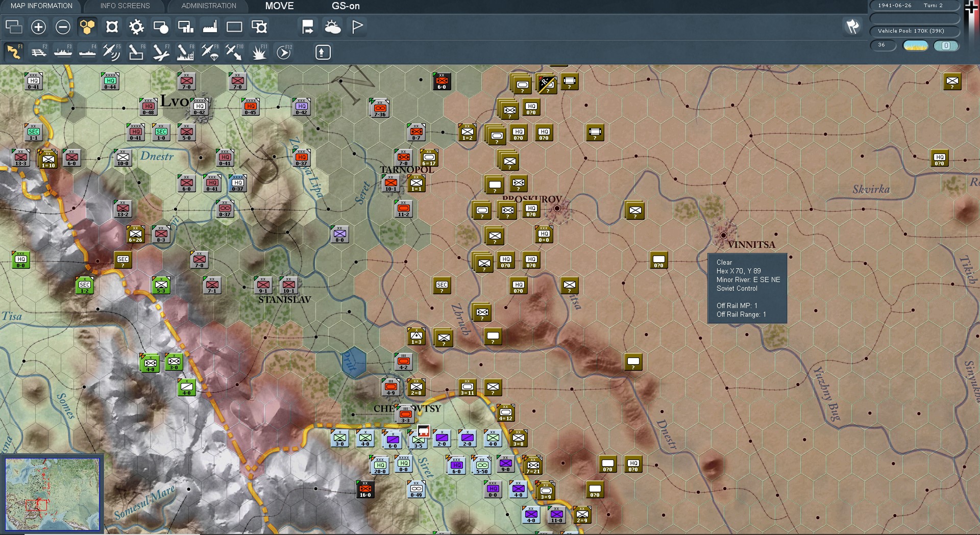Toggle the yellow hex grid overlay
980x535 pixels.
pos(87,27)
